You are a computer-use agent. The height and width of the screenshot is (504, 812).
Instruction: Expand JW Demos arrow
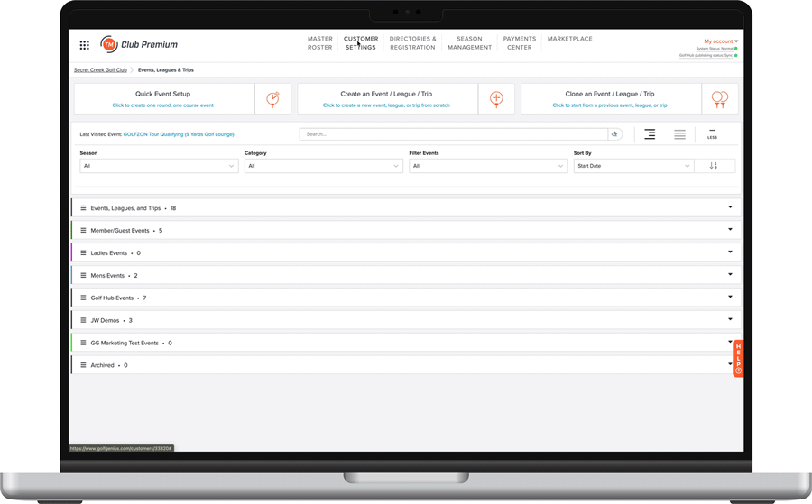[730, 319]
